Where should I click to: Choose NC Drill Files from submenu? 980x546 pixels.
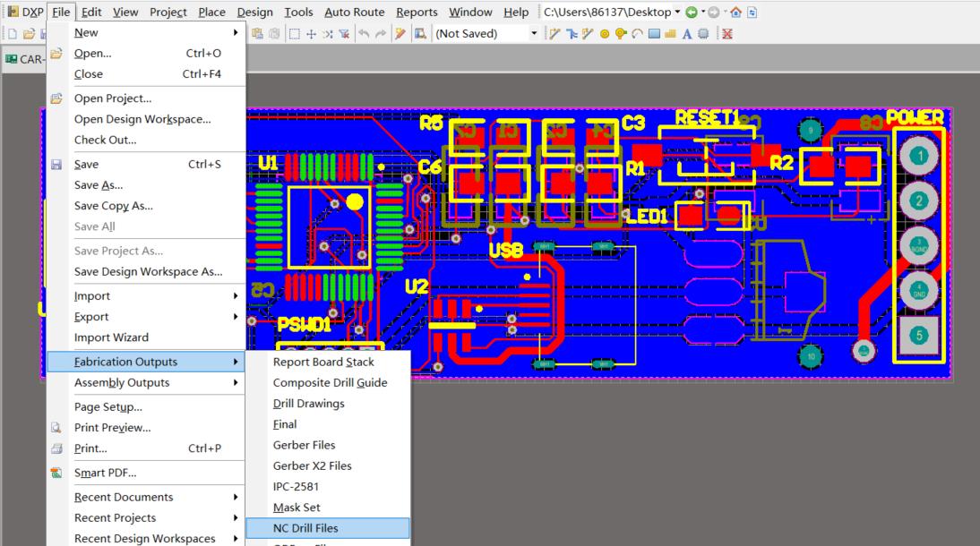(328, 528)
